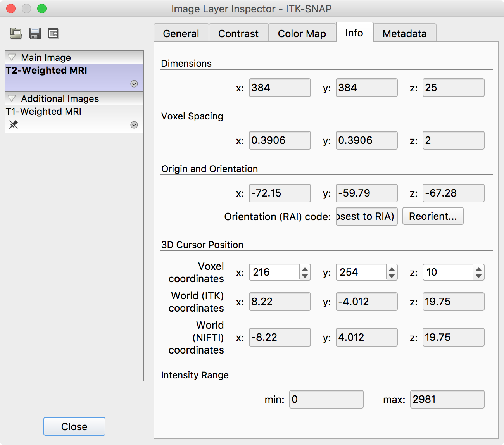The image size is (504, 445).
Task: Click the save image floppy disk icon
Action: 35,33
